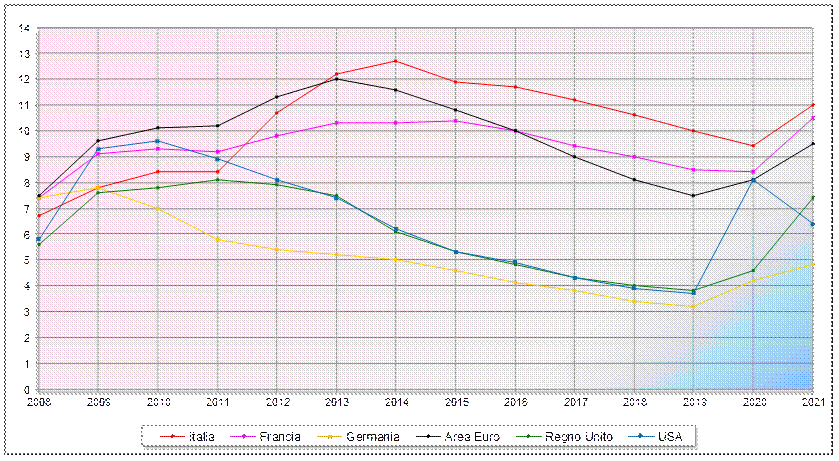The height and width of the screenshot is (461, 839).
Task: Select USA blue data point at 2010
Action: [158, 141]
